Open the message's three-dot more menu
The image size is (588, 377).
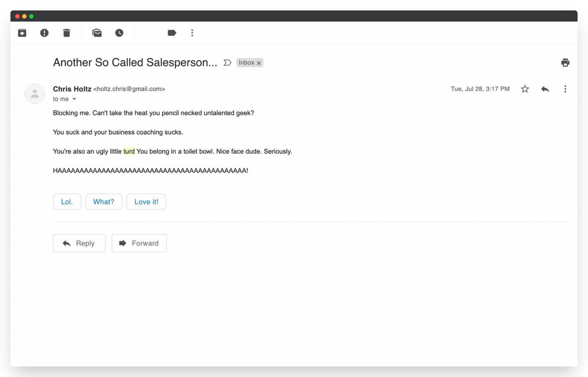[565, 89]
